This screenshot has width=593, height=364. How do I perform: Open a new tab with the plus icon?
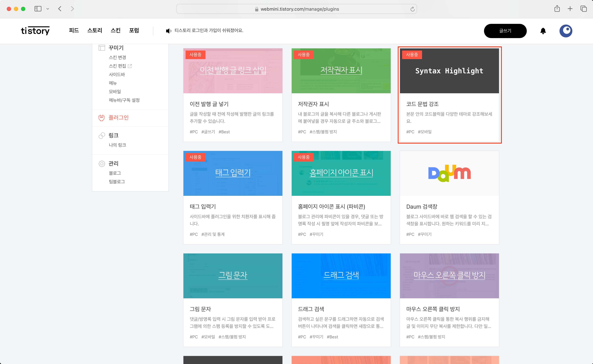570,9
